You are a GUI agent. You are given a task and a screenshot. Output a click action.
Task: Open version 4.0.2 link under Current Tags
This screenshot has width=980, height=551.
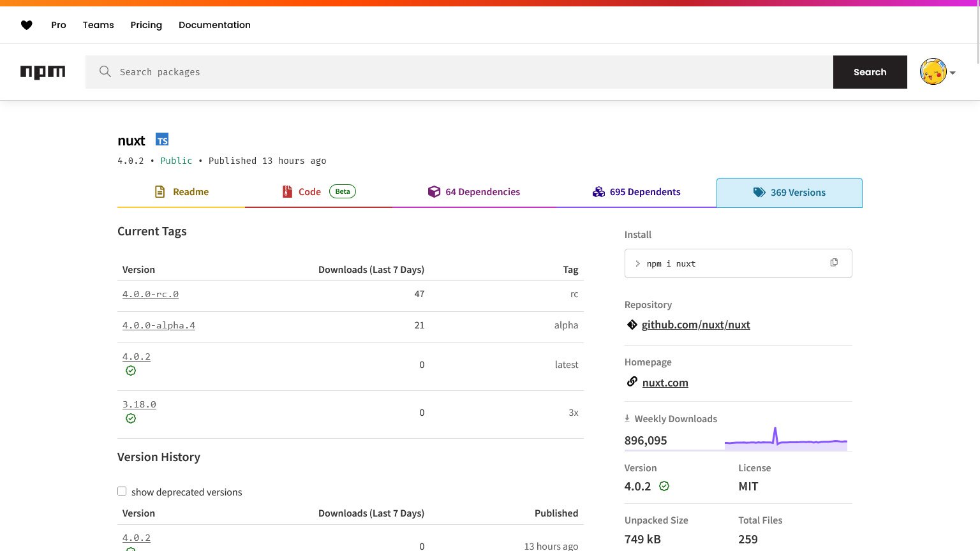tap(137, 356)
